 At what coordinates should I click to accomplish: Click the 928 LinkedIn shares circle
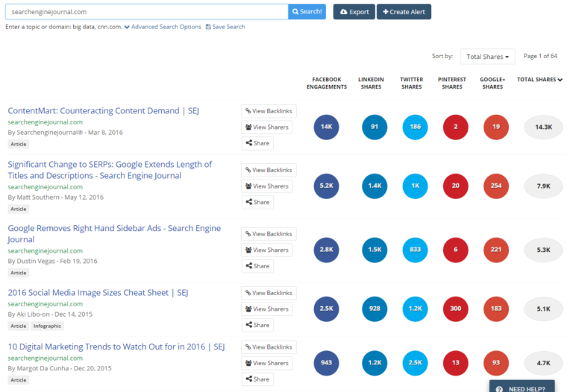(375, 309)
